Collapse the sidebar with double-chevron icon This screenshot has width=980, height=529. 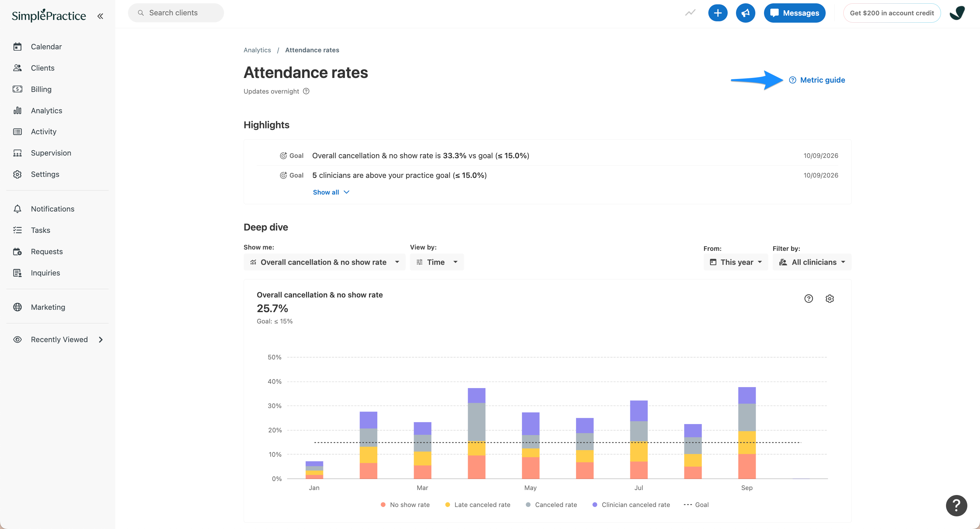pos(100,16)
